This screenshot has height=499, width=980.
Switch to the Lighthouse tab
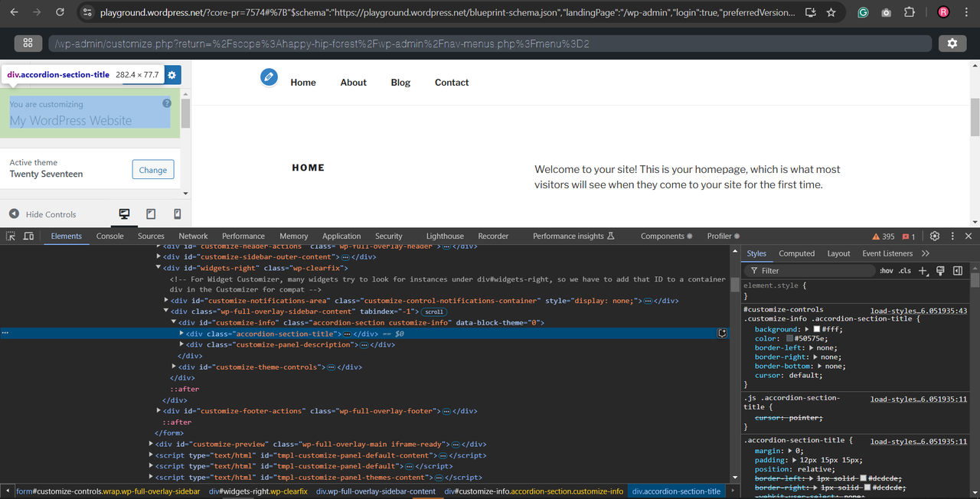445,236
